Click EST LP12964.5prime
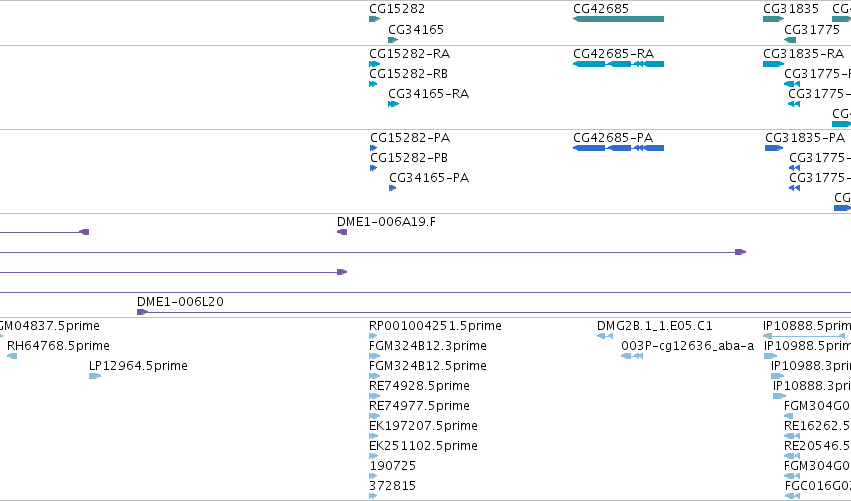Image resolution: width=851 pixels, height=501 pixels. pyautogui.click(x=138, y=366)
